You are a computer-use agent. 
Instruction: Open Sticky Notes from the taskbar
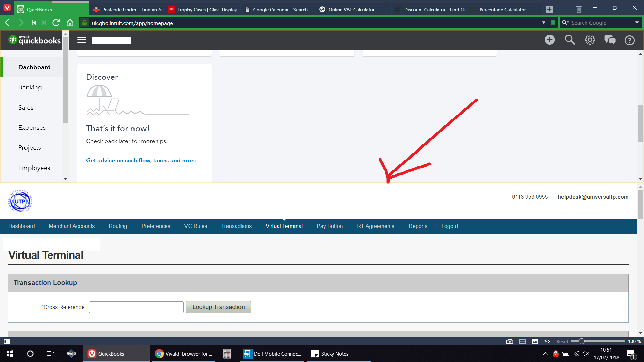tap(339, 354)
